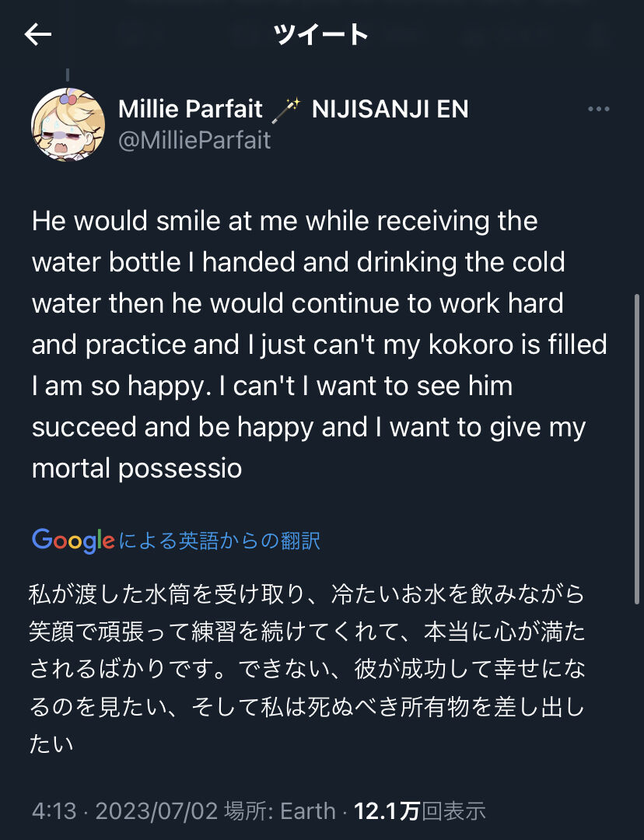
Task: Click the 回表示 views label
Action: [x=453, y=811]
